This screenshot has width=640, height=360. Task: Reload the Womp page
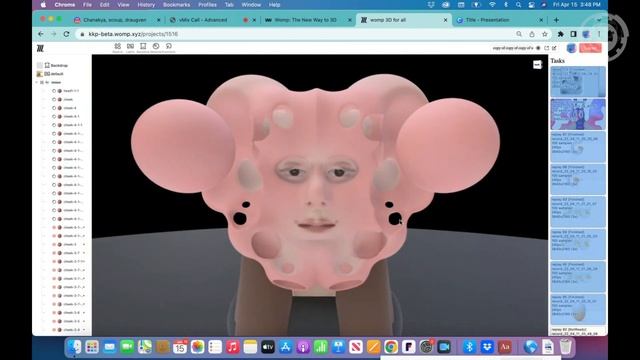point(66,34)
